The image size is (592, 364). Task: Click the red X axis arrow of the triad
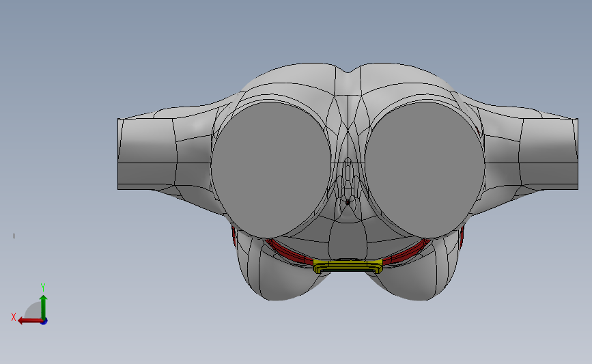point(30,321)
